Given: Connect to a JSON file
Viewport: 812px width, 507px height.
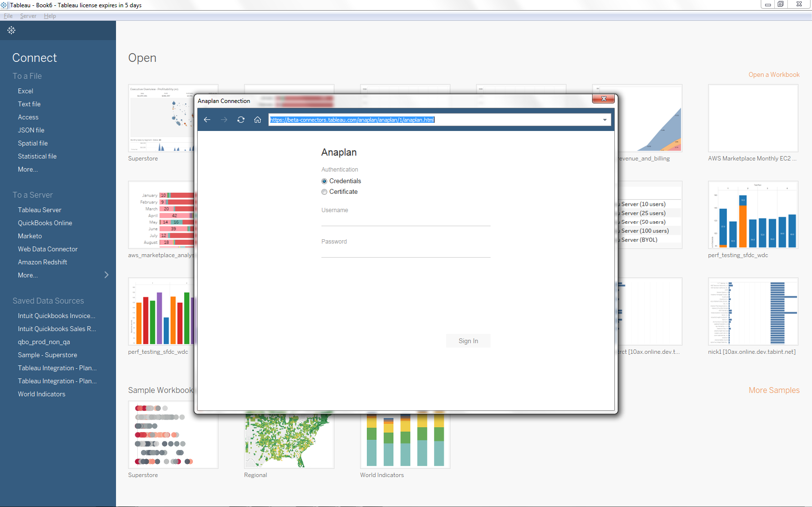Looking at the screenshot, I should pos(31,130).
